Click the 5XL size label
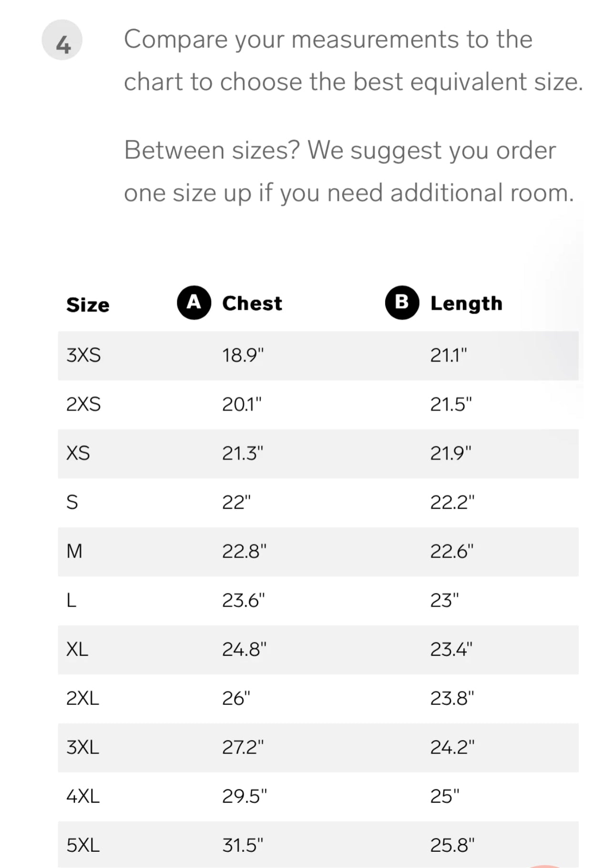 pyautogui.click(x=83, y=845)
